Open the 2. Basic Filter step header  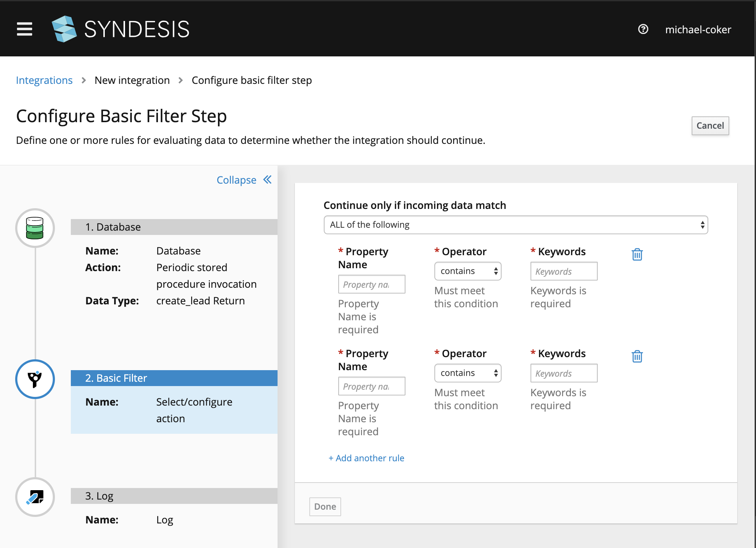[174, 378]
